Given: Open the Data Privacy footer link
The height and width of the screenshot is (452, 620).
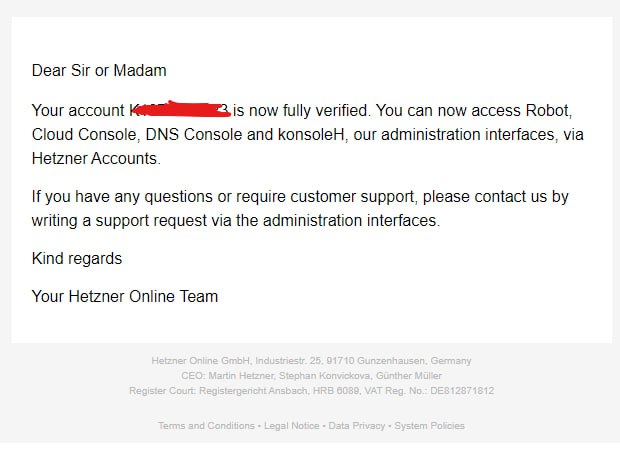Looking at the screenshot, I should click(x=357, y=426).
